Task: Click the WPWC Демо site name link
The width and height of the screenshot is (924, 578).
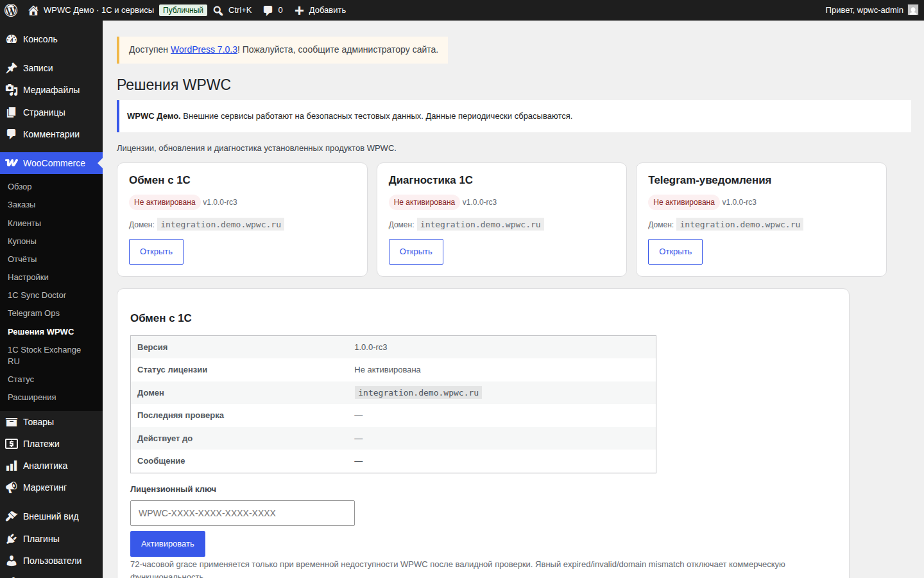Action: pos(99,10)
